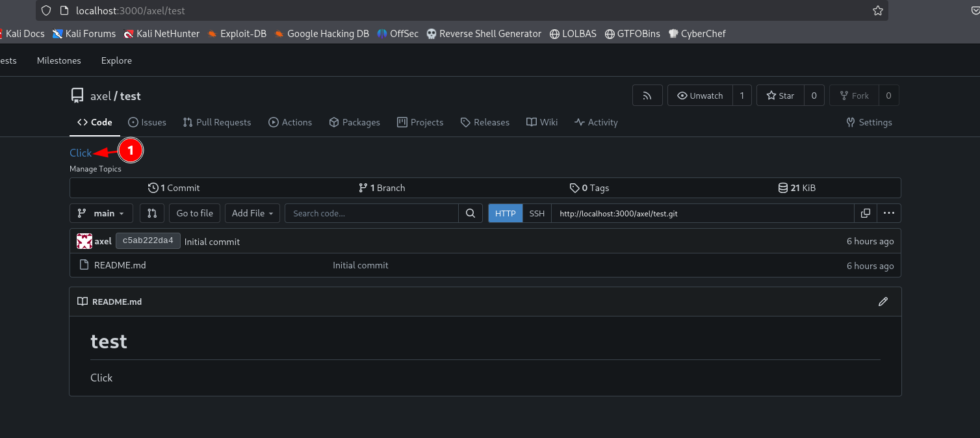The height and width of the screenshot is (438, 980).
Task: Expand the main branch dropdown
Action: point(101,213)
